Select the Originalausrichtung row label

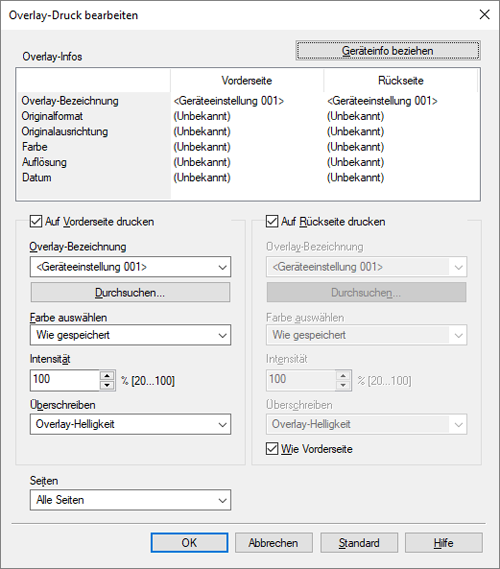(x=65, y=131)
